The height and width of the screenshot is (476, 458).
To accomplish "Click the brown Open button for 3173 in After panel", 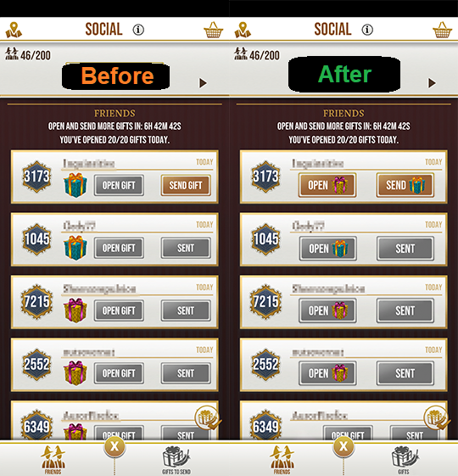I will [327, 185].
